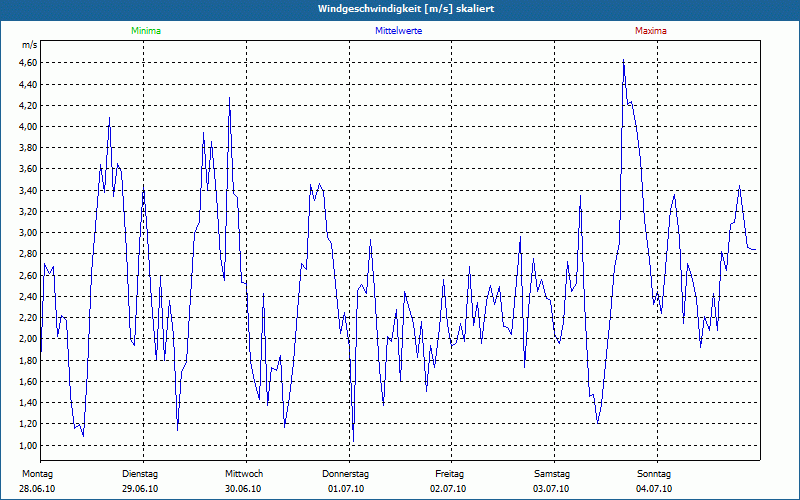This screenshot has width=800, height=500.
Task: Click the Sonntag day label
Action: (x=654, y=474)
